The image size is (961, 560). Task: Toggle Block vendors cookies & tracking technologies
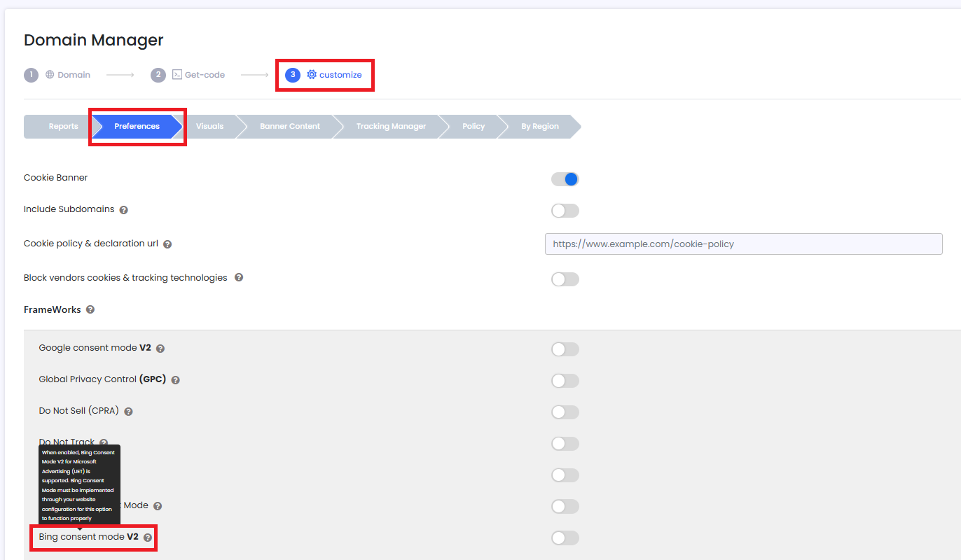click(x=565, y=279)
